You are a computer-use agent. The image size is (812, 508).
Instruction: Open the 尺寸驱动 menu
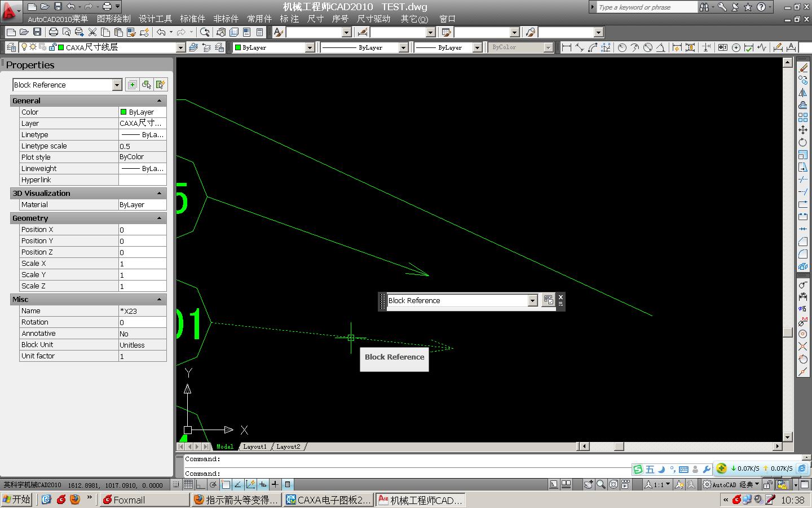373,19
